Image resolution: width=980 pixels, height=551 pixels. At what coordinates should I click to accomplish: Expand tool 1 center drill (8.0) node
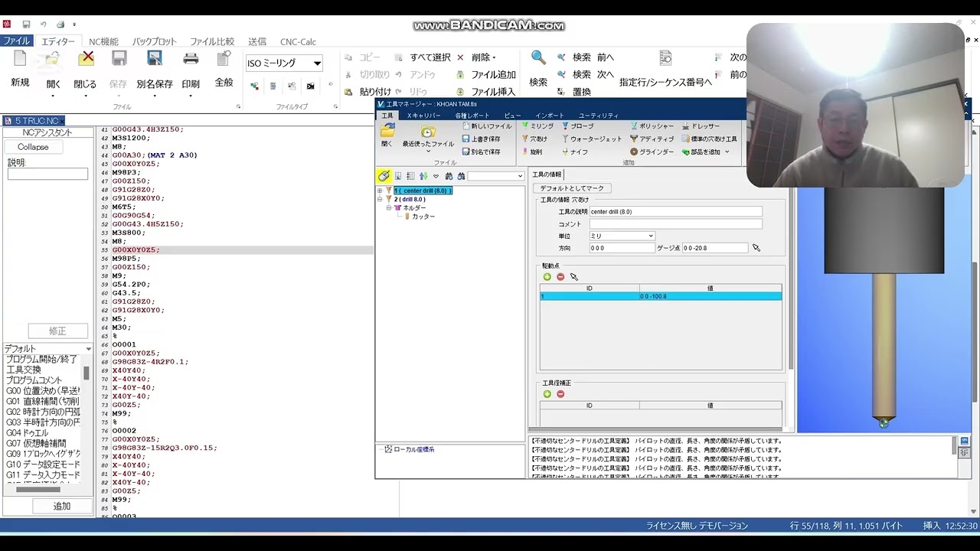point(380,191)
